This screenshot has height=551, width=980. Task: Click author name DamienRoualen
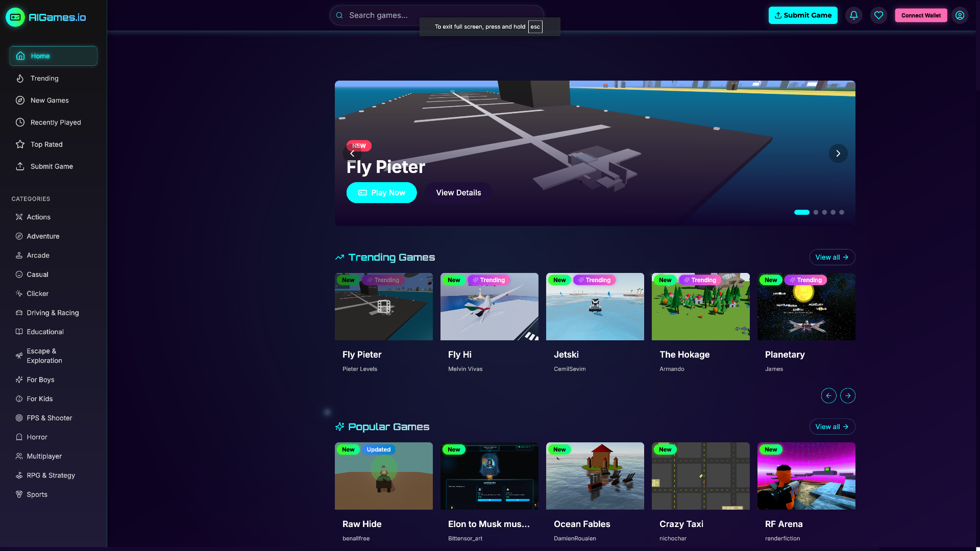(575, 538)
